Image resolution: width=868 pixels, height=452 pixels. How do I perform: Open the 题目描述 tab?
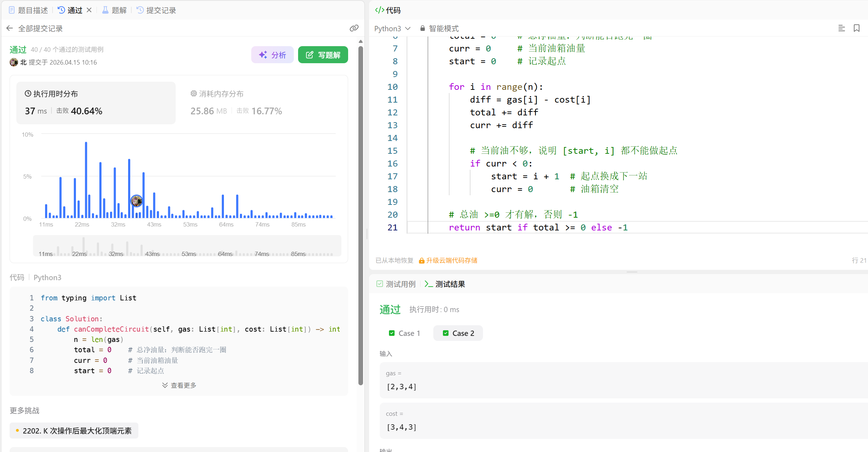coord(28,10)
